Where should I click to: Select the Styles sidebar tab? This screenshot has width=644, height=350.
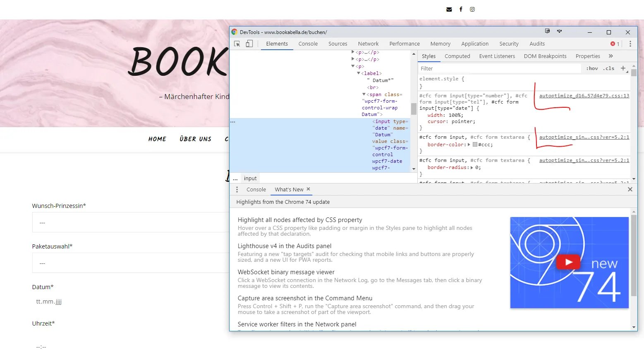pyautogui.click(x=429, y=56)
